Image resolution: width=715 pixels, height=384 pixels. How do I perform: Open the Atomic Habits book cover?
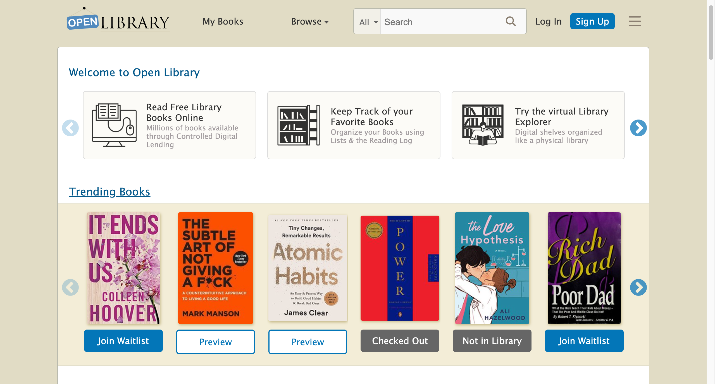[x=307, y=268]
